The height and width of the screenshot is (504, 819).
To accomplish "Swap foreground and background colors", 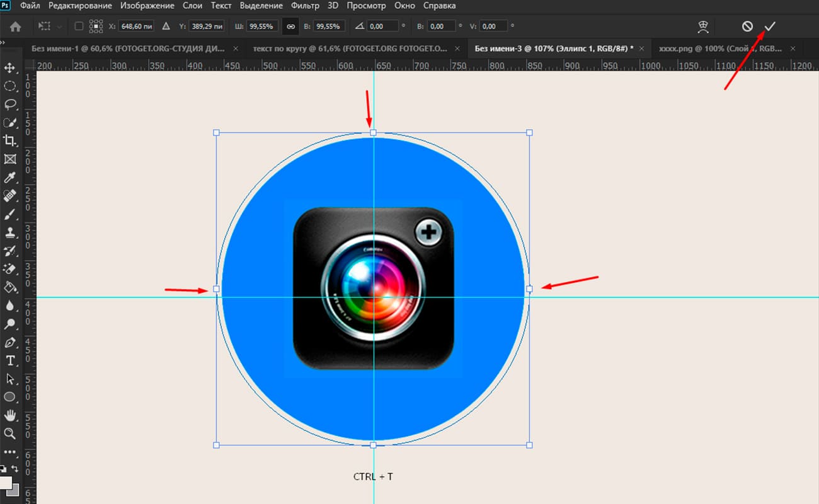I will click(x=14, y=469).
